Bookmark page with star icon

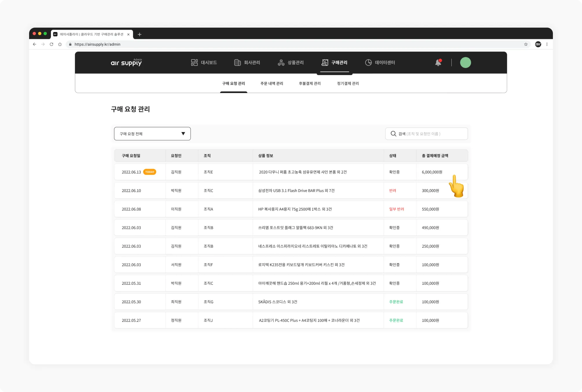coord(526,44)
